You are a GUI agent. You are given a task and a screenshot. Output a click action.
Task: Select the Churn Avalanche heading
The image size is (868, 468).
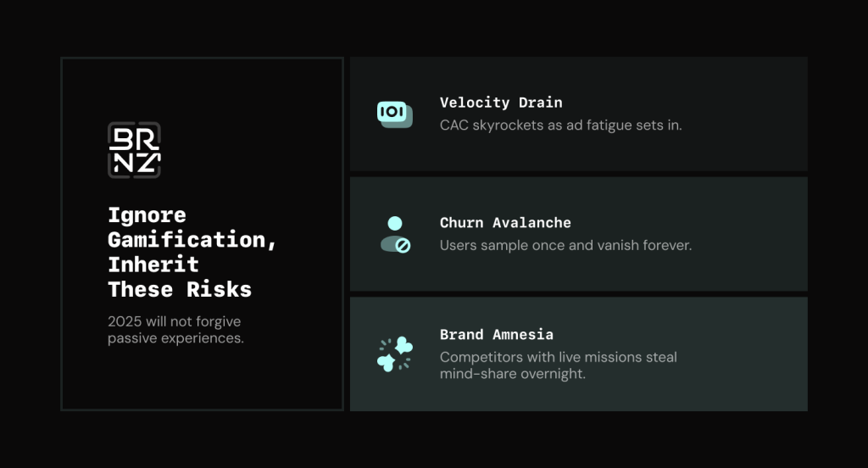pyautogui.click(x=505, y=223)
